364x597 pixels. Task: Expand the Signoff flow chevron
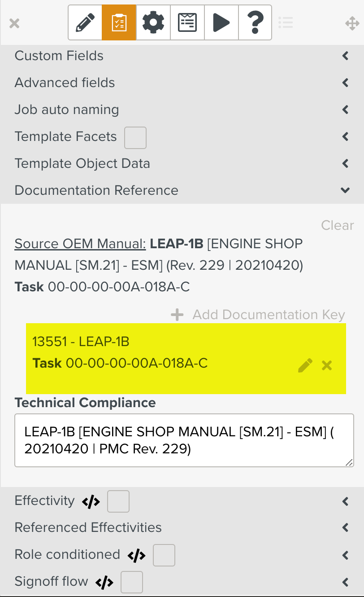point(345,582)
